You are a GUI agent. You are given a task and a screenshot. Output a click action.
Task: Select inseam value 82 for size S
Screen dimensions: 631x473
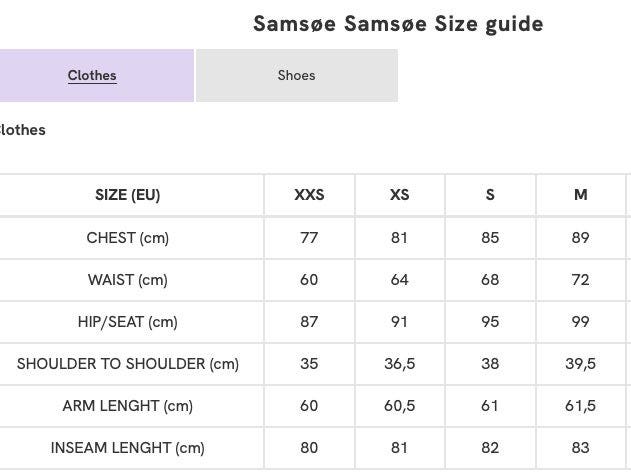(x=490, y=448)
